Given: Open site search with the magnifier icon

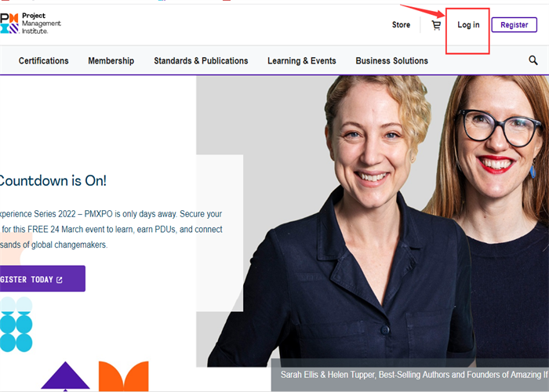Looking at the screenshot, I should coord(533,60).
